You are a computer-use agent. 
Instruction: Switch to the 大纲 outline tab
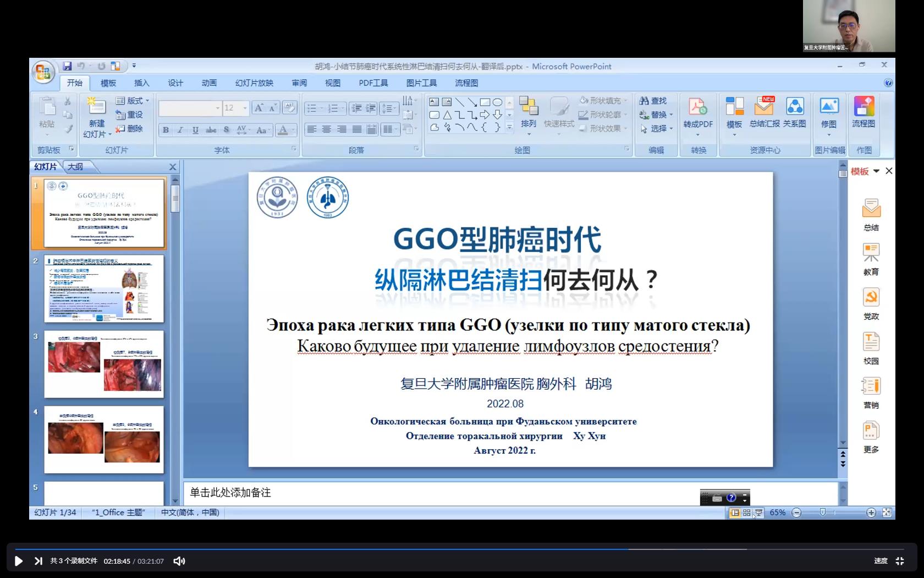[x=75, y=167]
